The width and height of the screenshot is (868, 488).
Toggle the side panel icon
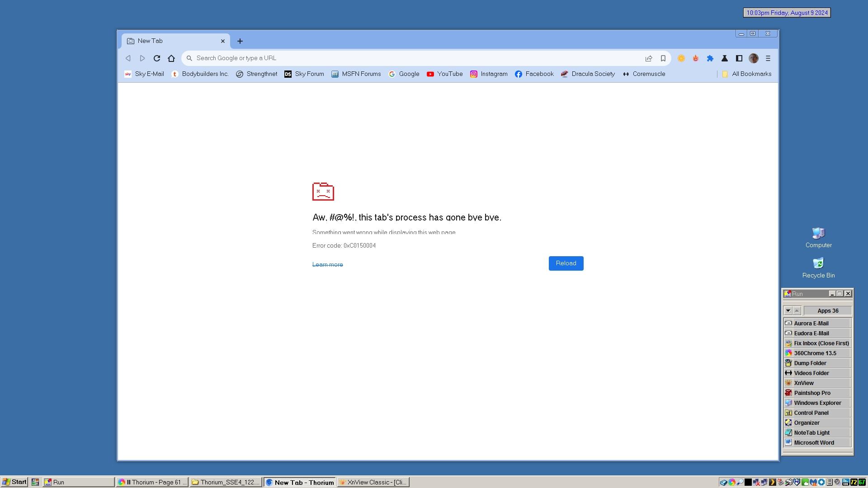(x=739, y=58)
